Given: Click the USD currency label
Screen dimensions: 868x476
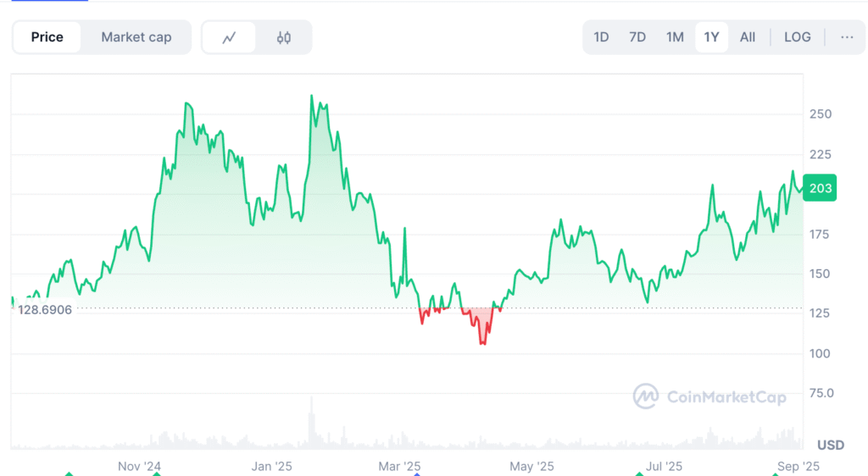Looking at the screenshot, I should click(x=831, y=445).
